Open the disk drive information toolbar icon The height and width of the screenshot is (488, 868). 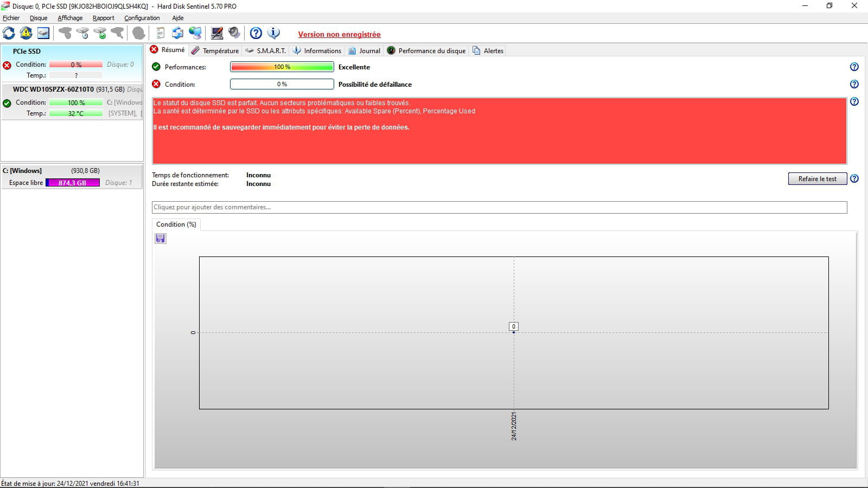pyautogui.click(x=43, y=33)
